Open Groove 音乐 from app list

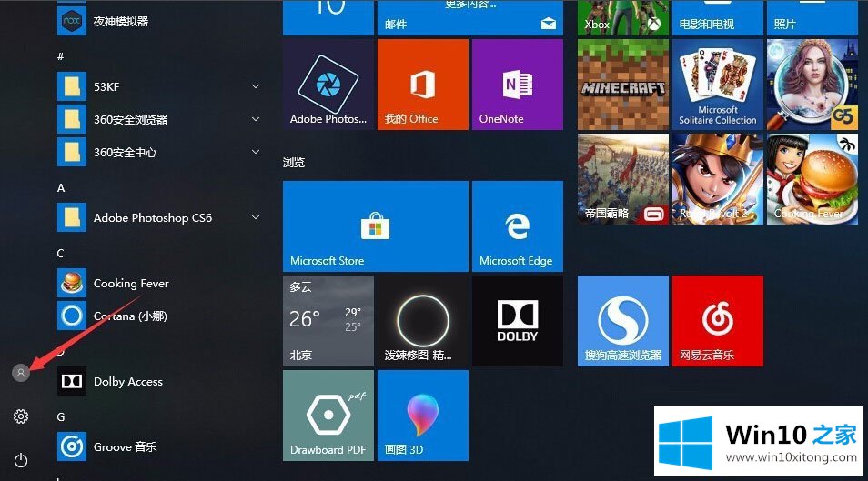coord(159,446)
